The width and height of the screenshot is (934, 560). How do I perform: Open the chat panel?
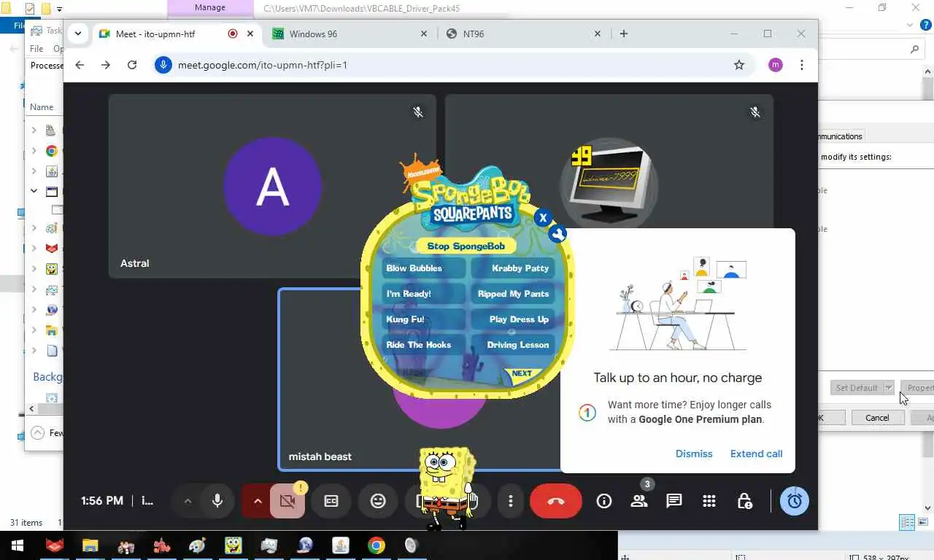click(674, 501)
